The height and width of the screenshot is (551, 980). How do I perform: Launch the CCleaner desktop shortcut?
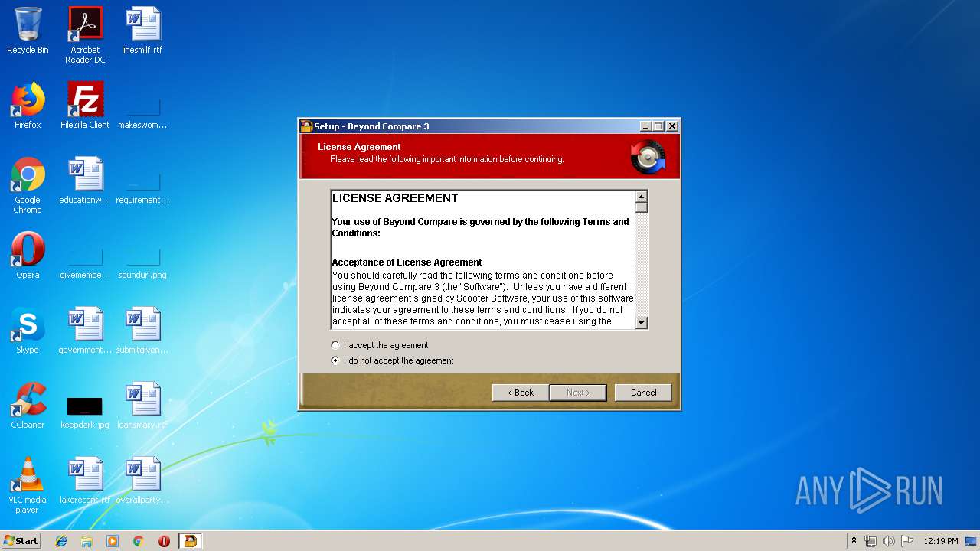click(28, 406)
